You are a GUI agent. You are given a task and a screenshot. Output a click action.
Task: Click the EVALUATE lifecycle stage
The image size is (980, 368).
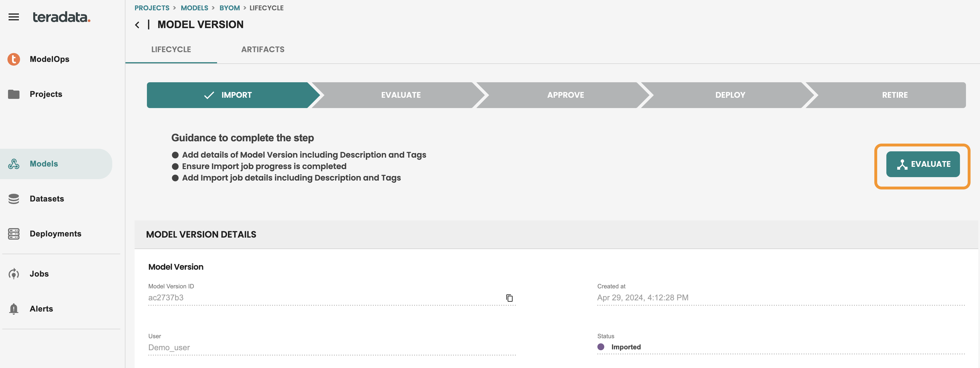pos(401,95)
